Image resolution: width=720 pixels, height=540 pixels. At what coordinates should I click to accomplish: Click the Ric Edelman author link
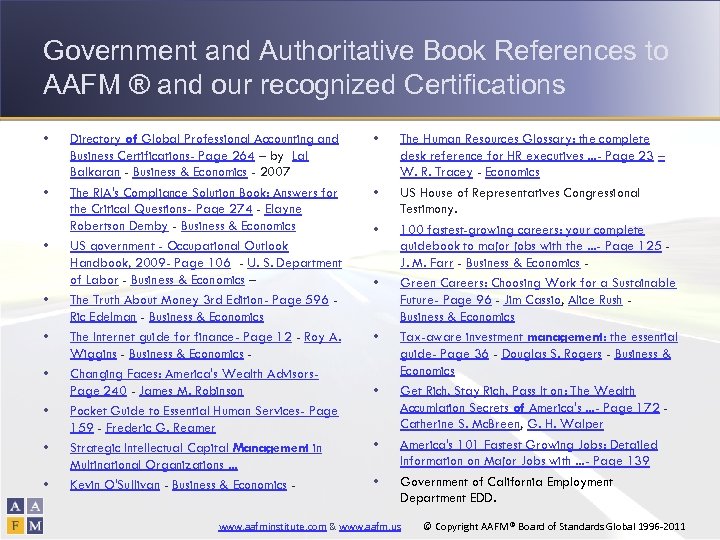pyautogui.click(x=103, y=317)
